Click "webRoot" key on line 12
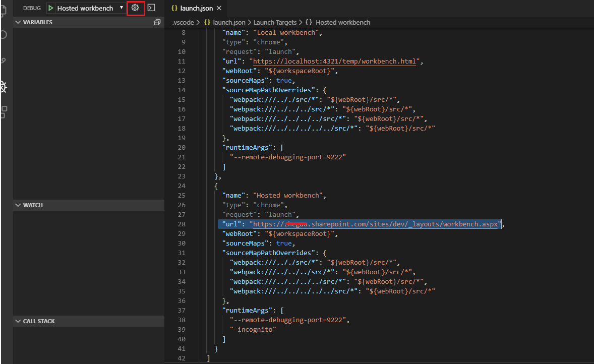594x364 pixels. coord(240,71)
